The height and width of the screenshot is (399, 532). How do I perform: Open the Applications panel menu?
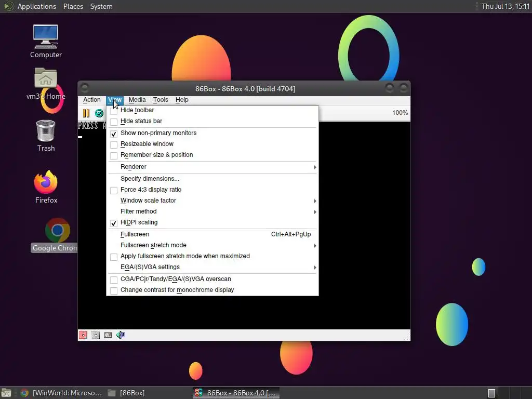[37, 6]
